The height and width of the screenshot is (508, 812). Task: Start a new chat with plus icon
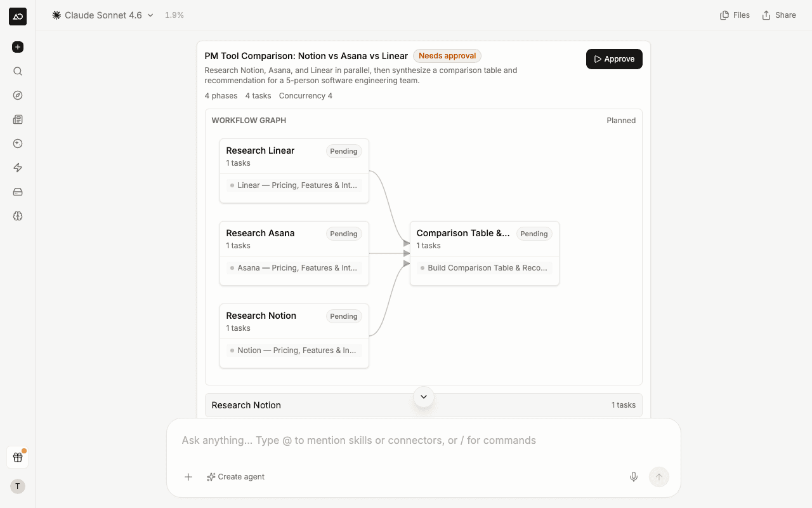pyautogui.click(x=18, y=47)
